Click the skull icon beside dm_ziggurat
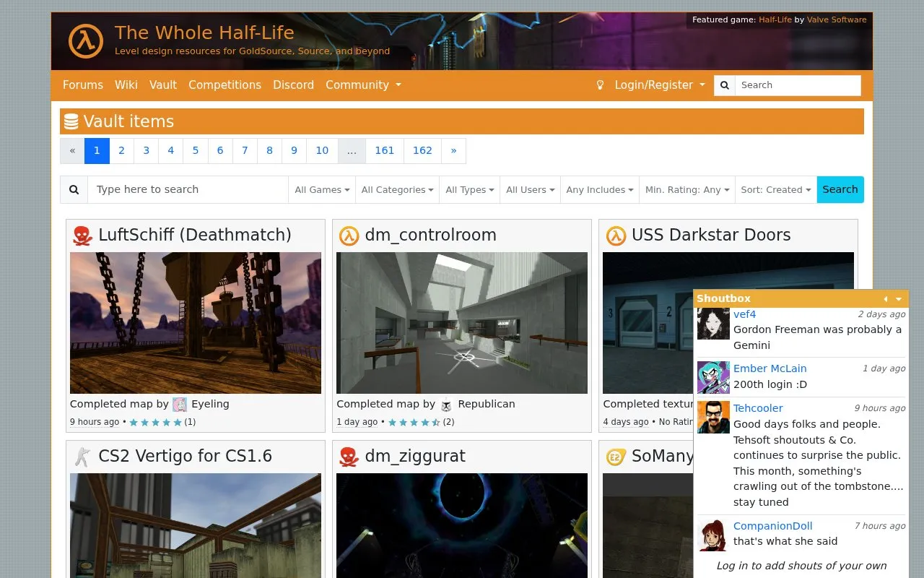This screenshot has width=924, height=578. (349, 457)
